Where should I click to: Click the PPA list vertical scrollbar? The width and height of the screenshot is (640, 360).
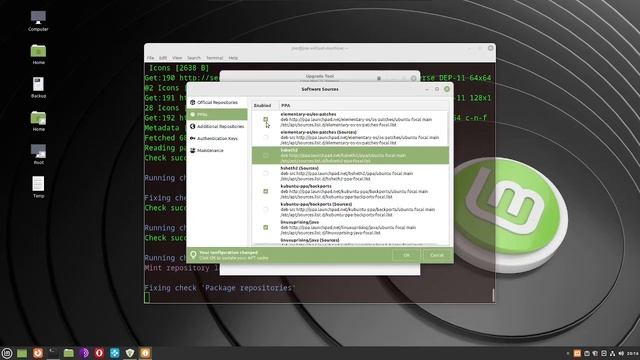click(448, 129)
